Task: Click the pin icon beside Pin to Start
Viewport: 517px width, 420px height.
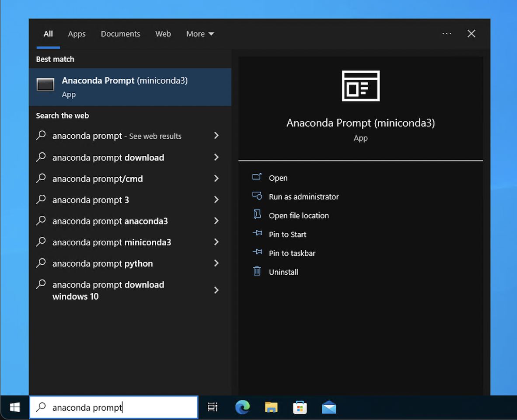Action: (257, 234)
